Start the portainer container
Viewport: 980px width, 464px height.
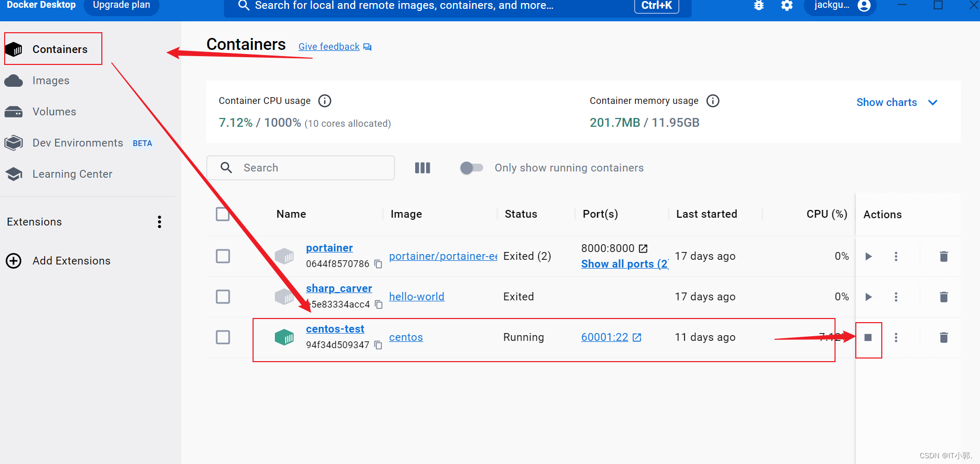click(868, 256)
